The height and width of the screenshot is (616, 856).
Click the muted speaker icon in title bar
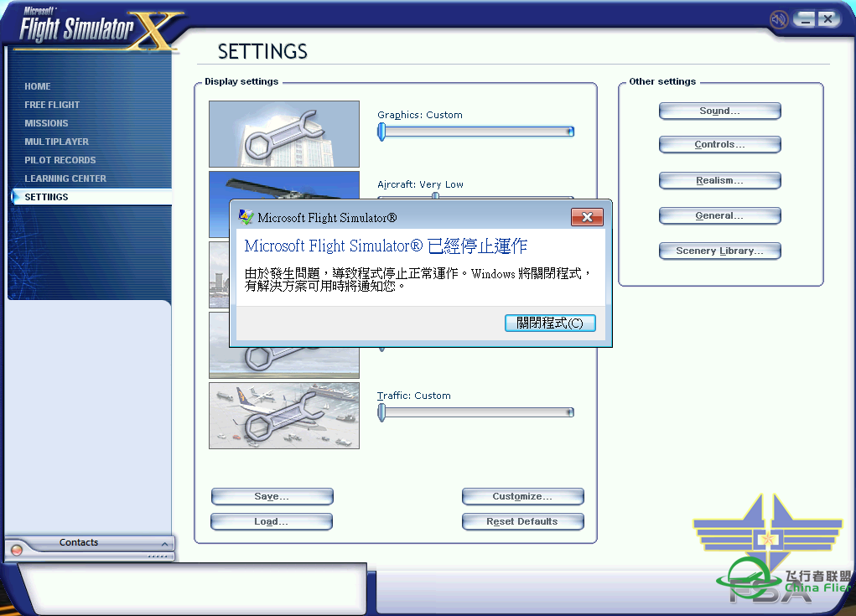pyautogui.click(x=777, y=18)
